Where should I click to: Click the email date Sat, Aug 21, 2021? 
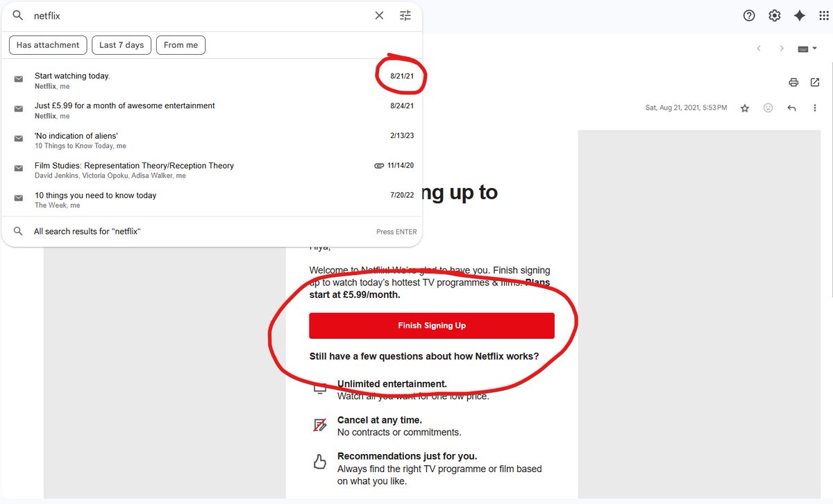click(x=687, y=108)
